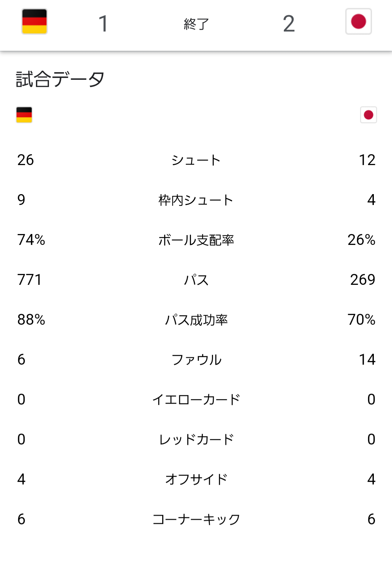Screen dimensions: 392x562
Task: Select the ファウル stat label
Action: pyautogui.click(x=196, y=360)
